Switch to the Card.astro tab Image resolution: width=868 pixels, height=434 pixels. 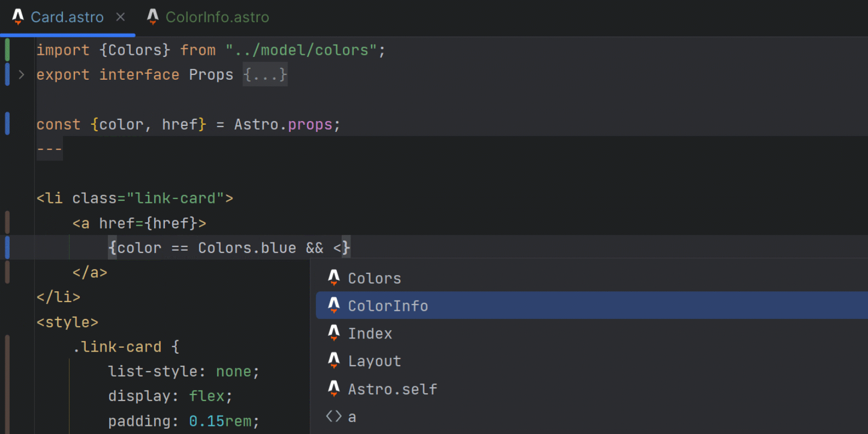pos(67,17)
